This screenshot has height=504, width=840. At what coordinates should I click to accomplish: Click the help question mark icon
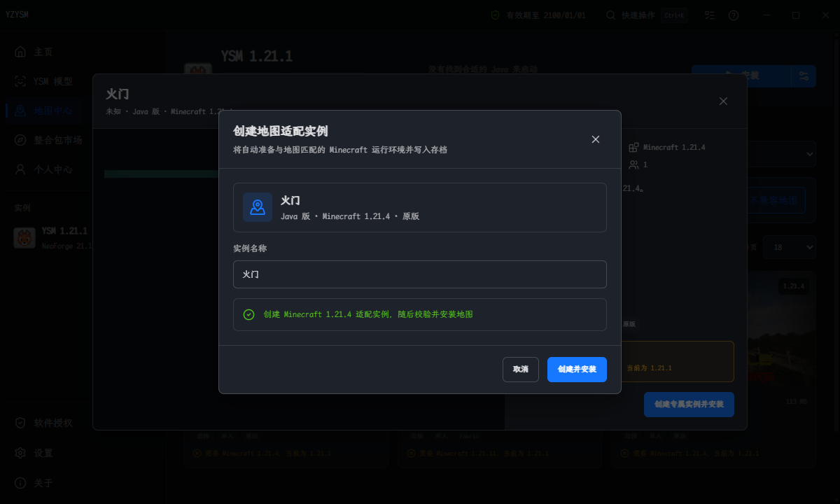pos(734,15)
